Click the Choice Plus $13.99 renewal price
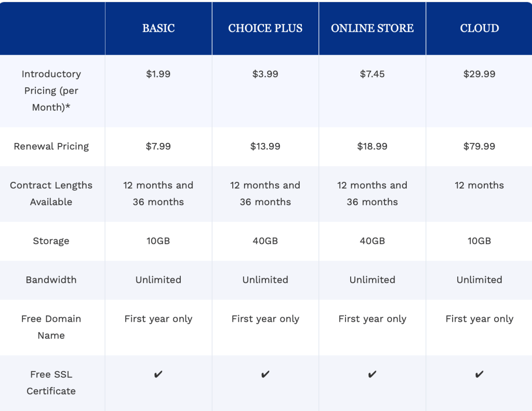The image size is (532, 411). (265, 146)
